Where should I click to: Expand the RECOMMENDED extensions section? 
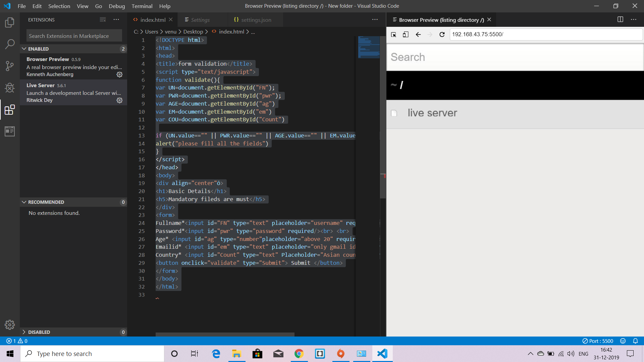pyautogui.click(x=24, y=202)
